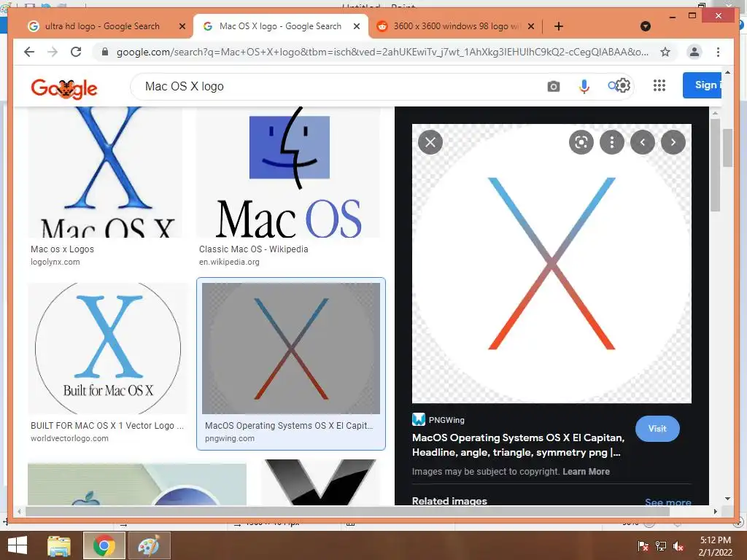Screen dimensions: 747x560
Task: Open a new browser tab
Action: pos(559,26)
